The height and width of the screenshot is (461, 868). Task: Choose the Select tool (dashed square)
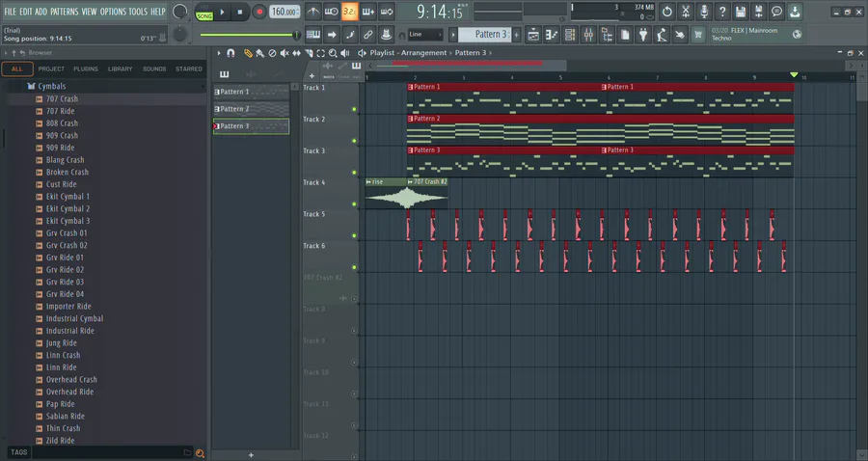tap(320, 53)
